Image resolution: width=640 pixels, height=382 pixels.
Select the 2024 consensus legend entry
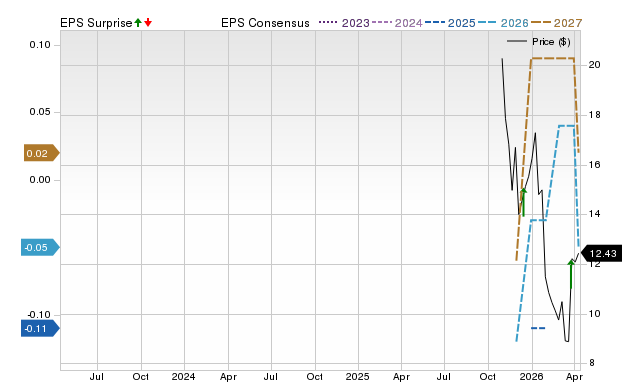pyautogui.click(x=397, y=23)
